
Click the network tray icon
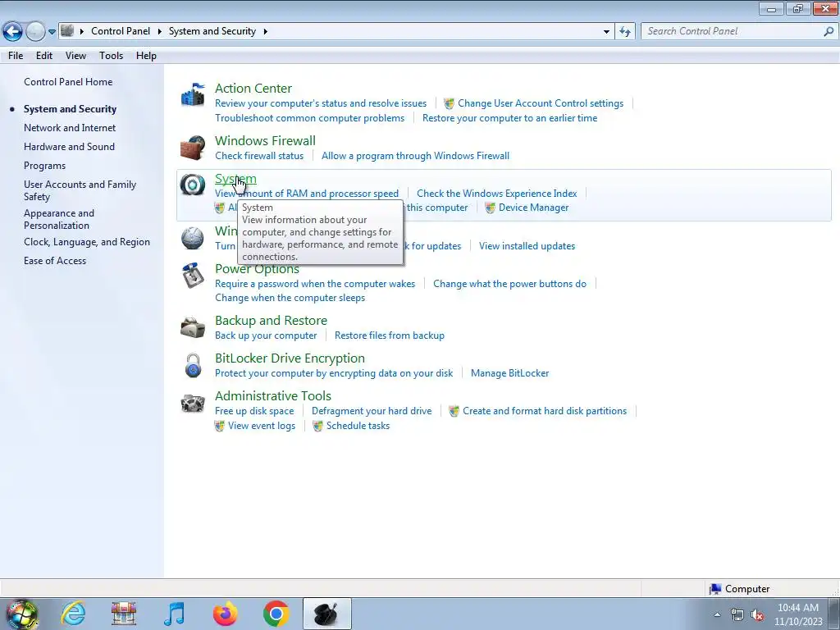click(737, 615)
